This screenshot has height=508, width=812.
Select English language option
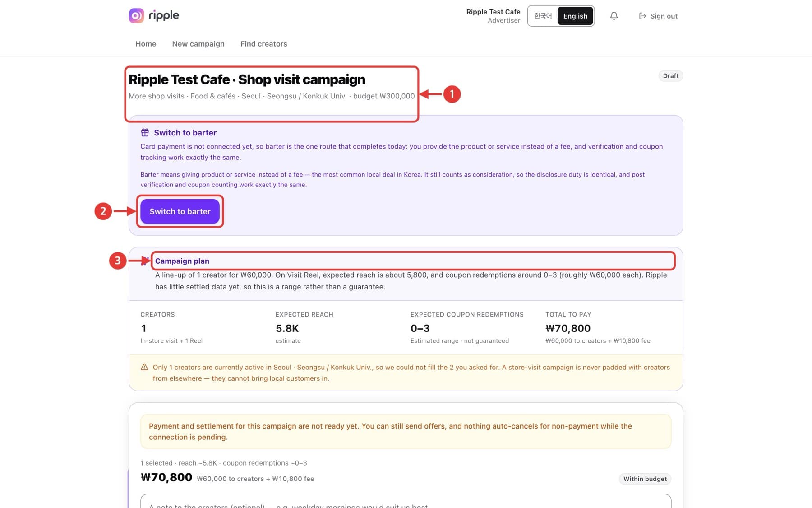point(575,16)
